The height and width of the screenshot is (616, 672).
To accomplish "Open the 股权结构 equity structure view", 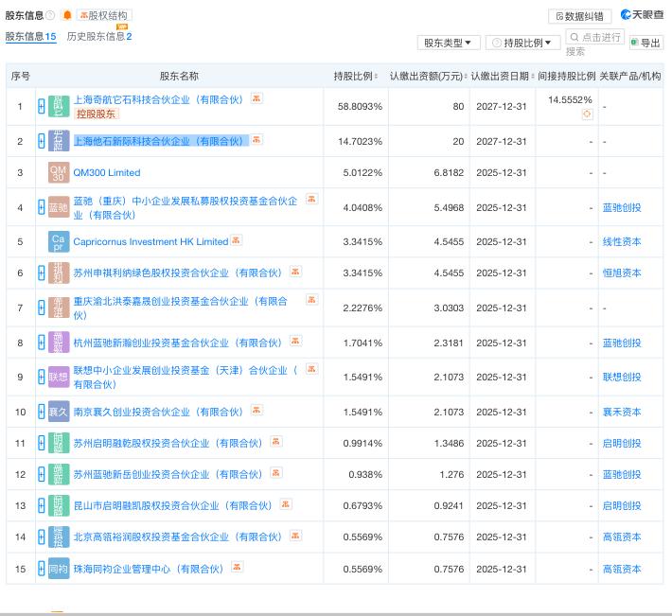I will pos(104,15).
